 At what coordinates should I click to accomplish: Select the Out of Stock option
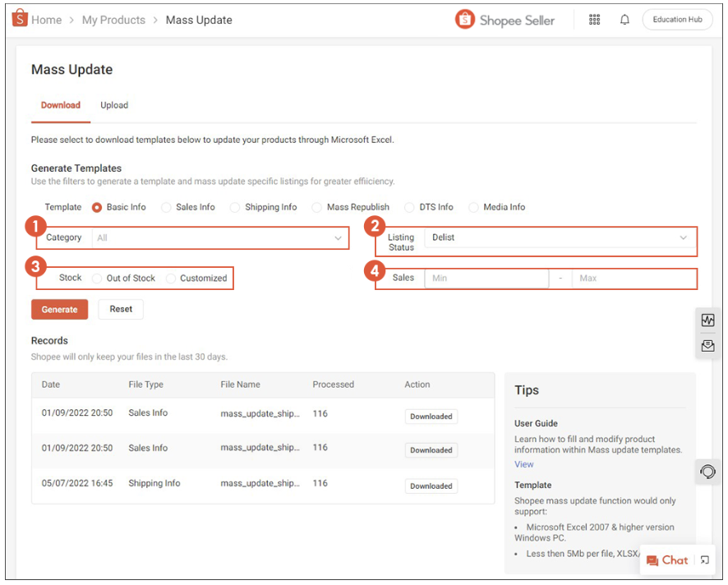click(x=96, y=278)
